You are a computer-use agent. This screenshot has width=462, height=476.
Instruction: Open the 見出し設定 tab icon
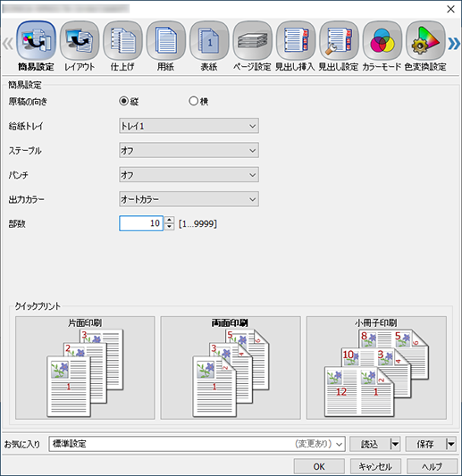coord(339,40)
